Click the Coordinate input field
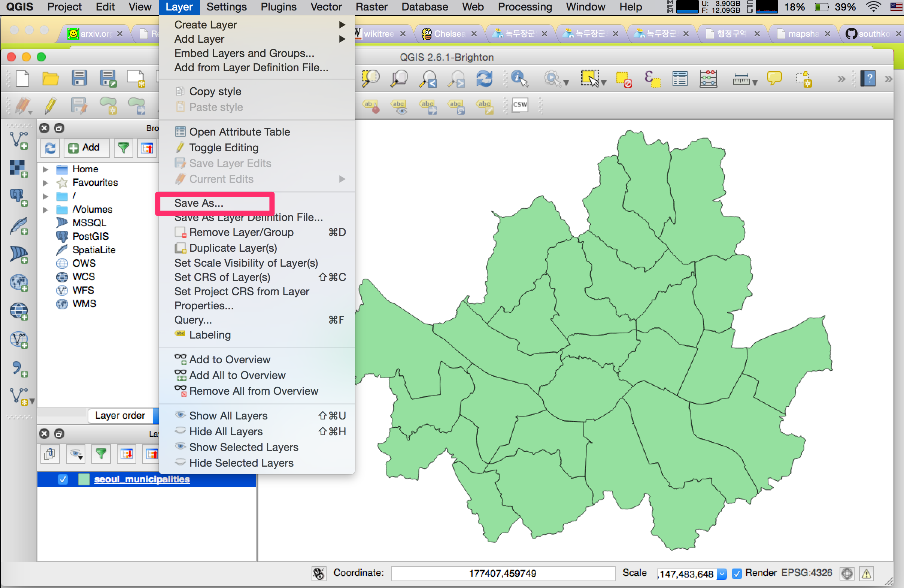Viewport: 904px width, 588px height. (x=502, y=573)
